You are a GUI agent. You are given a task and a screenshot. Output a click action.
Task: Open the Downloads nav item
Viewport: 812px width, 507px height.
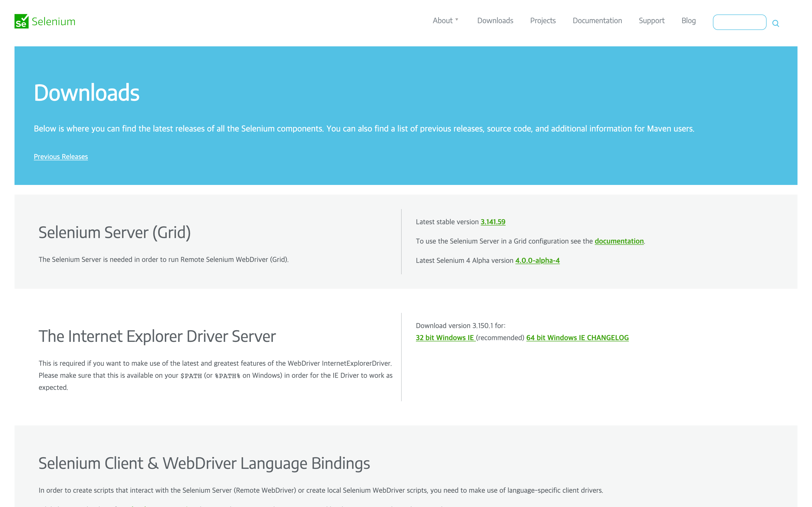(x=495, y=21)
